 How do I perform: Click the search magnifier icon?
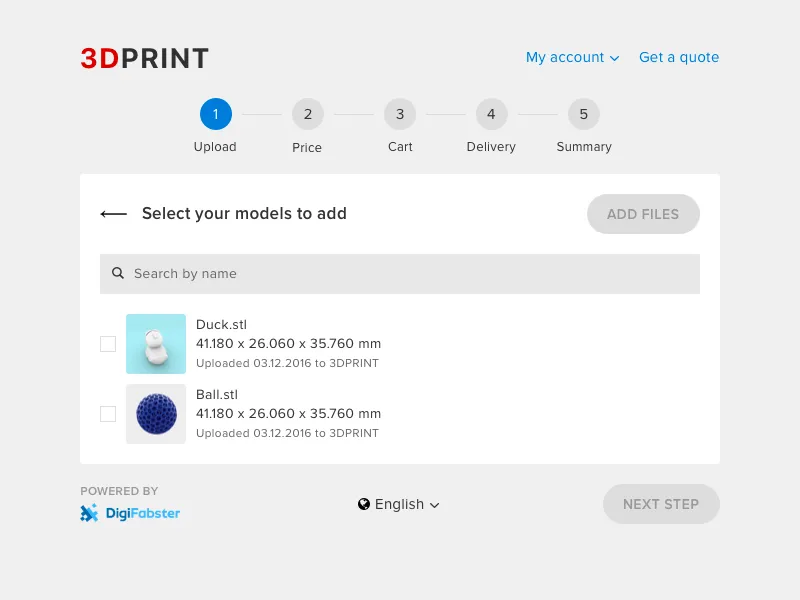point(118,273)
